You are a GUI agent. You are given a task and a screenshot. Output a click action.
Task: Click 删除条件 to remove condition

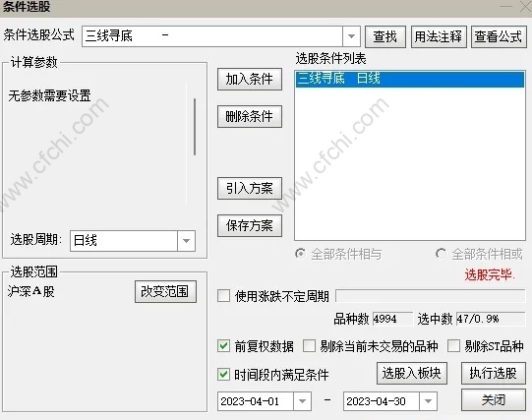click(250, 117)
